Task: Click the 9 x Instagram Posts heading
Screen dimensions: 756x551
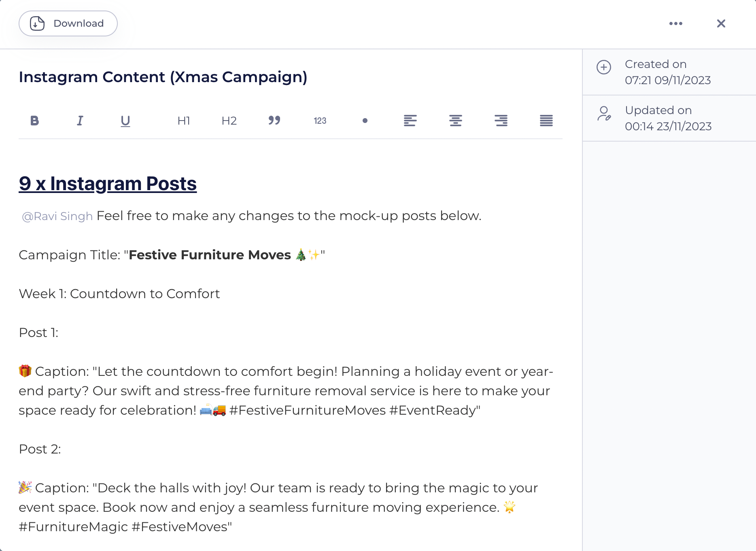Action: pyautogui.click(x=108, y=184)
